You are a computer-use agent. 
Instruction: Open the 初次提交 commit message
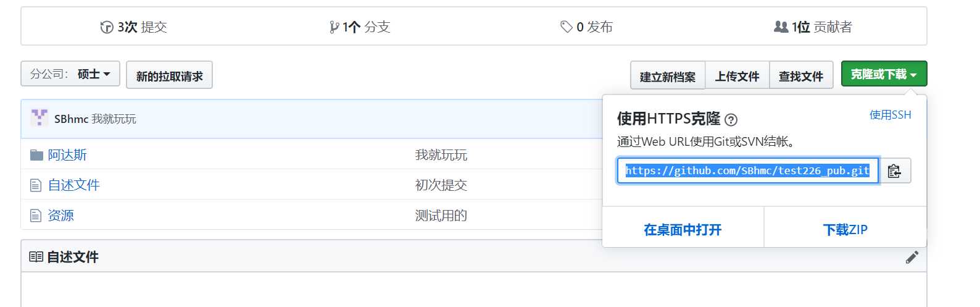(x=441, y=185)
